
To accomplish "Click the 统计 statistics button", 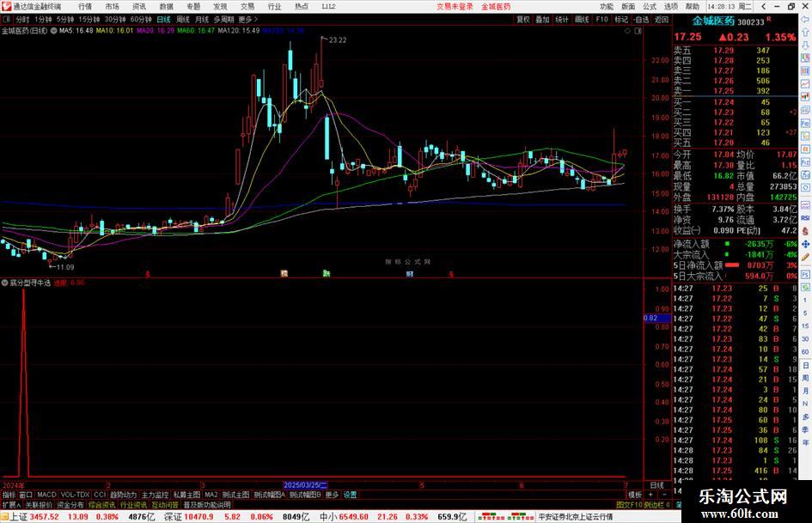I will [562, 19].
